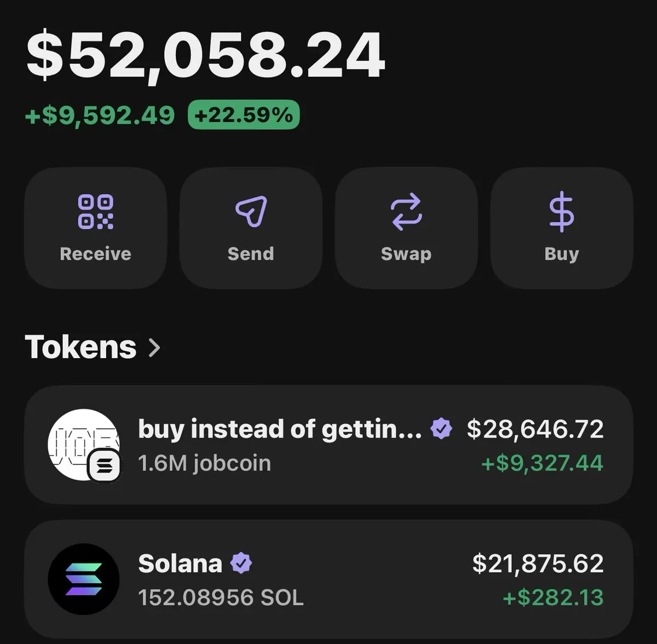This screenshot has width=657, height=644.
Task: Tap the Buy dollar sign icon
Action: (x=562, y=212)
